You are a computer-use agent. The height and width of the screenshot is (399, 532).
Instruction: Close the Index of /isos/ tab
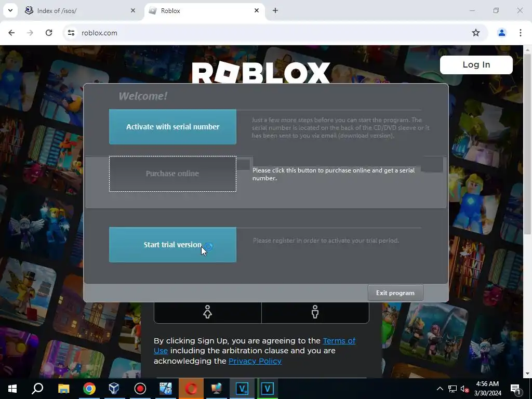(x=132, y=10)
